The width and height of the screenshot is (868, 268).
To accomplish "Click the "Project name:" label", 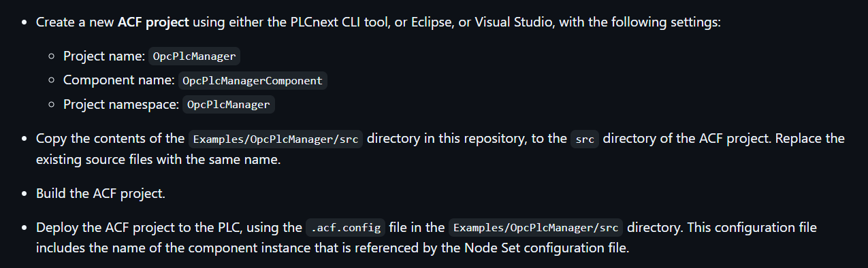I will [x=103, y=56].
